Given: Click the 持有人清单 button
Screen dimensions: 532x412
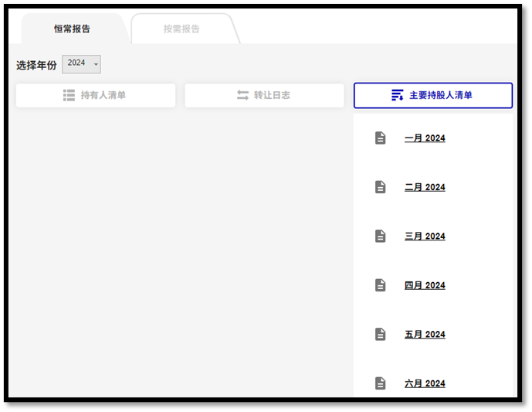Looking at the screenshot, I should (x=96, y=95).
